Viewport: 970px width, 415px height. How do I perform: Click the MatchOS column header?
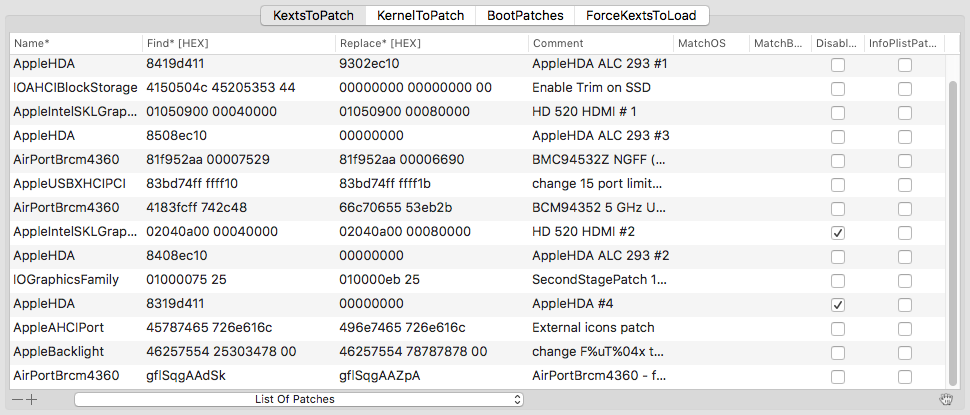[x=710, y=43]
